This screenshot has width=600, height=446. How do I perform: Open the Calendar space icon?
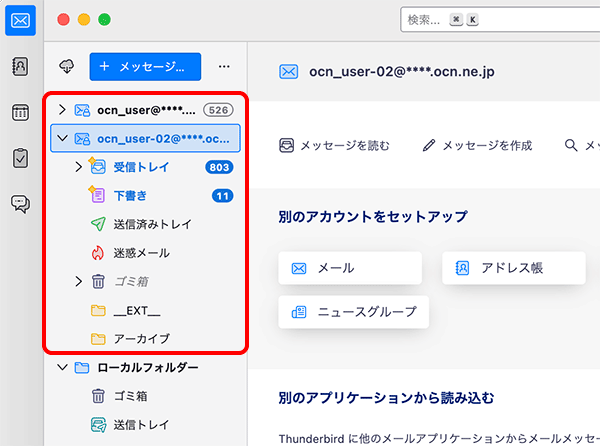20,112
